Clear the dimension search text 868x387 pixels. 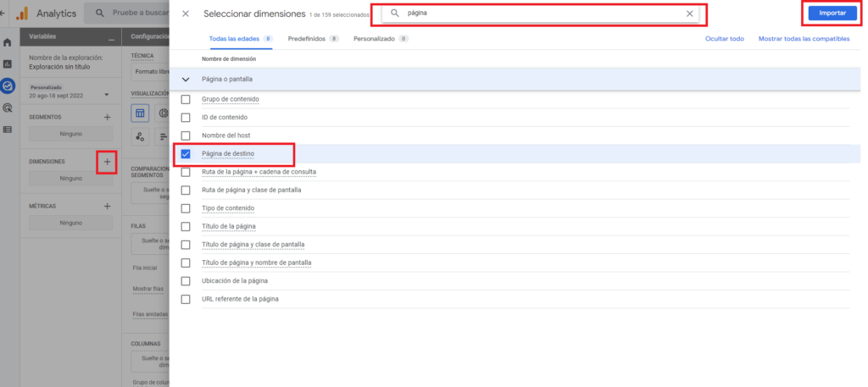(x=690, y=14)
